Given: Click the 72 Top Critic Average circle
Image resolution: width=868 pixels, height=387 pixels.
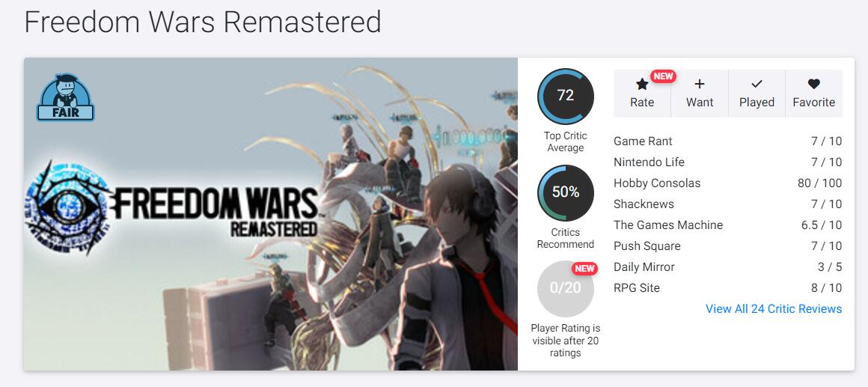Looking at the screenshot, I should coord(566,96).
